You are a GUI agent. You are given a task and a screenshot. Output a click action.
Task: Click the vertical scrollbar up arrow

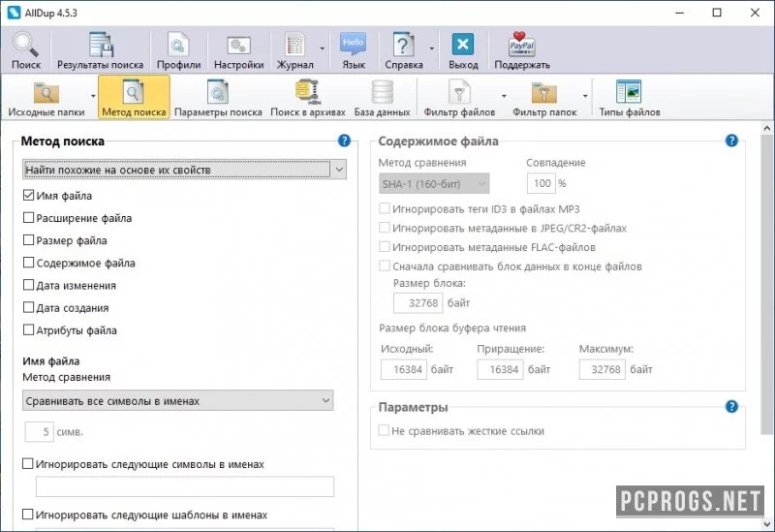[x=766, y=128]
